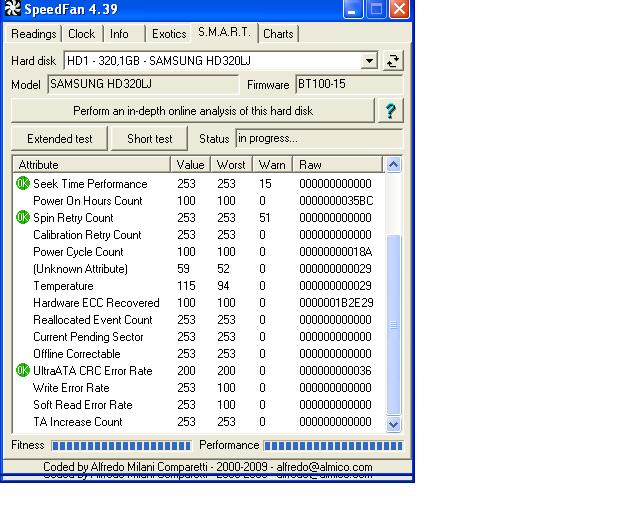Click the Worst column header
Viewport: 640px width, 512px height.
231,165
